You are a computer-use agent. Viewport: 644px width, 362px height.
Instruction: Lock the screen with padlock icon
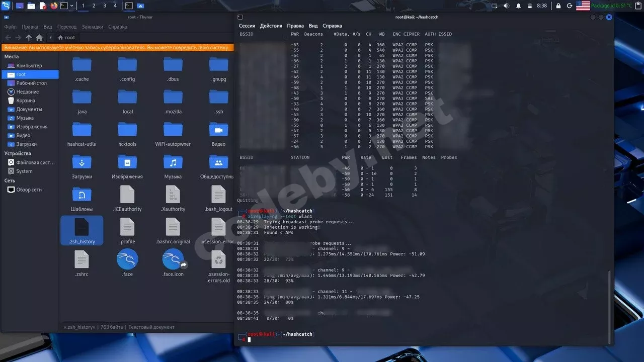tap(558, 6)
